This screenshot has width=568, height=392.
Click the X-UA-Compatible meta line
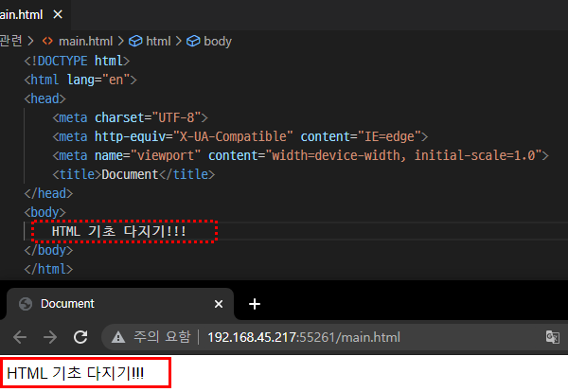[240, 136]
